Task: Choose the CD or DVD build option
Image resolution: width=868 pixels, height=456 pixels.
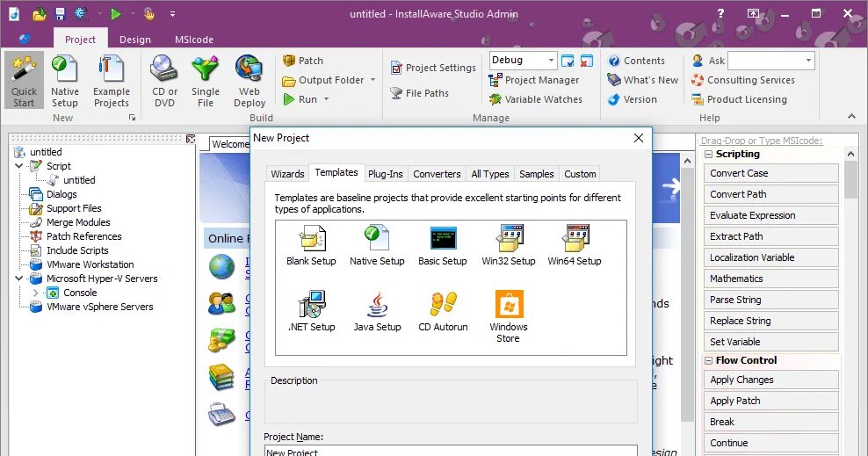Action: 164,81
